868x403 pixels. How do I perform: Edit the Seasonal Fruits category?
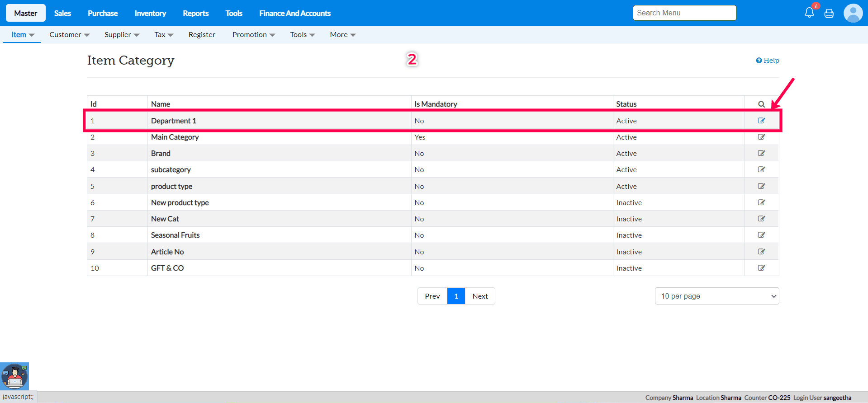click(x=761, y=235)
